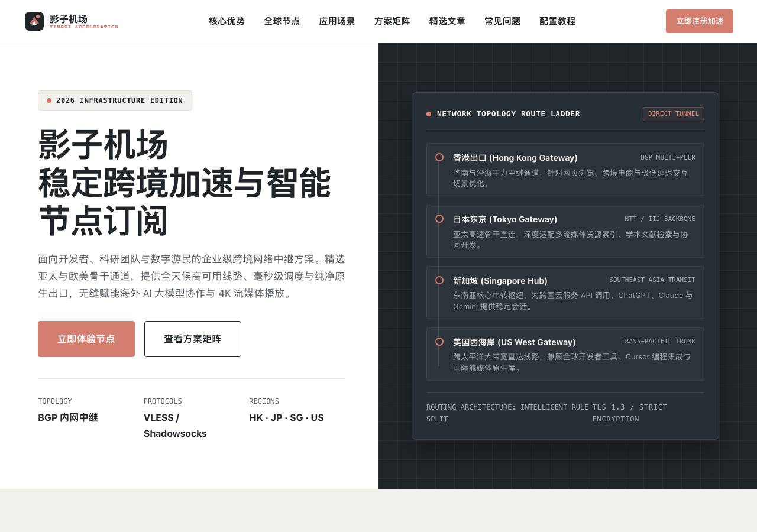Click the TLS 1.3 / STRICT ENCRYPTION text
757x532 pixels.
[630, 413]
